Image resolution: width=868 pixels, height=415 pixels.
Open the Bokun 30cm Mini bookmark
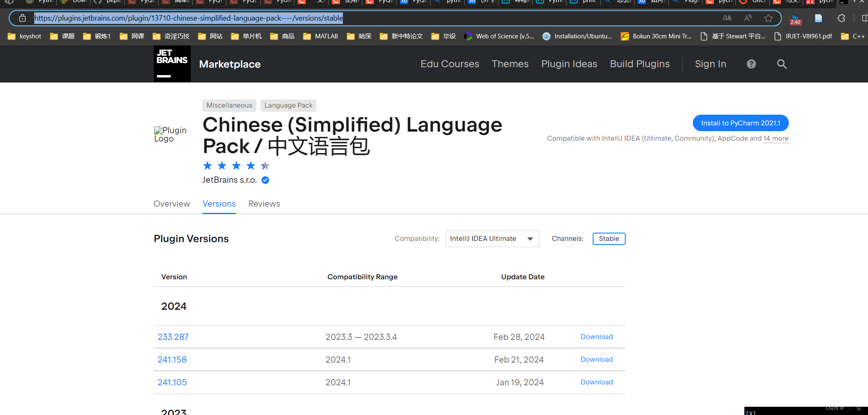coord(656,36)
